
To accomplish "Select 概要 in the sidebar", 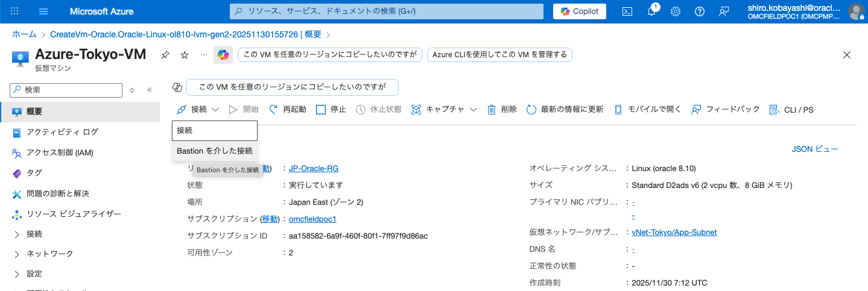I will (80, 111).
